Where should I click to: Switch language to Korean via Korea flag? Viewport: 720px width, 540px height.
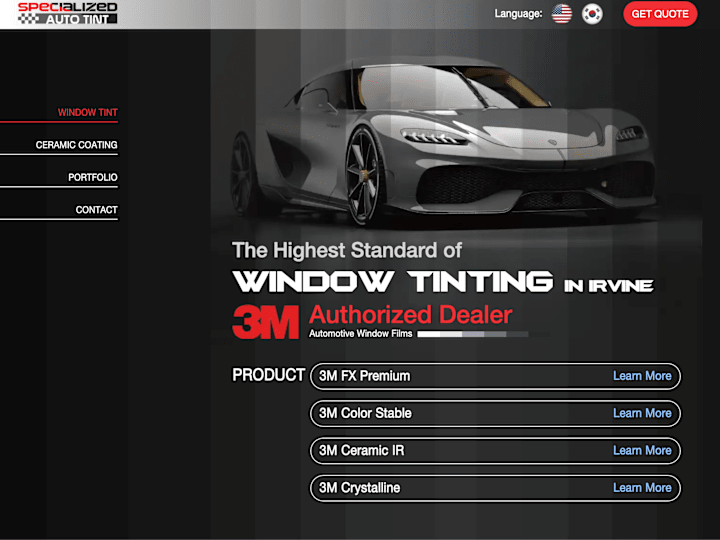click(592, 14)
